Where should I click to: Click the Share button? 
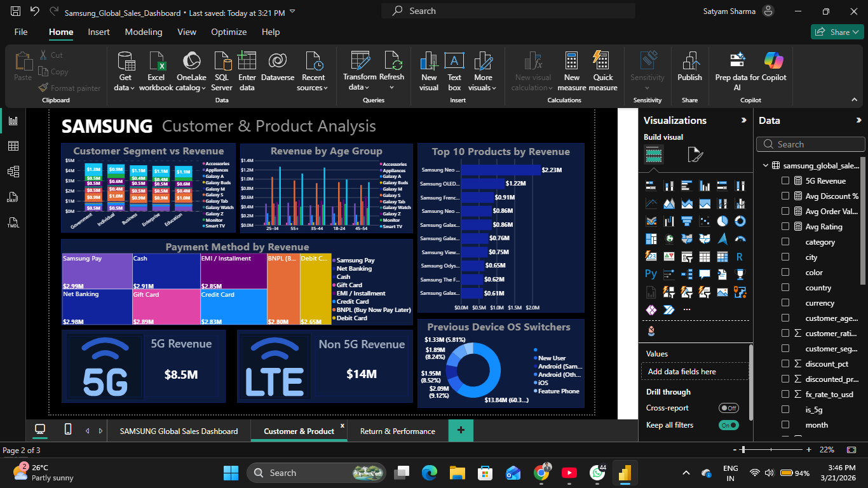pos(837,32)
